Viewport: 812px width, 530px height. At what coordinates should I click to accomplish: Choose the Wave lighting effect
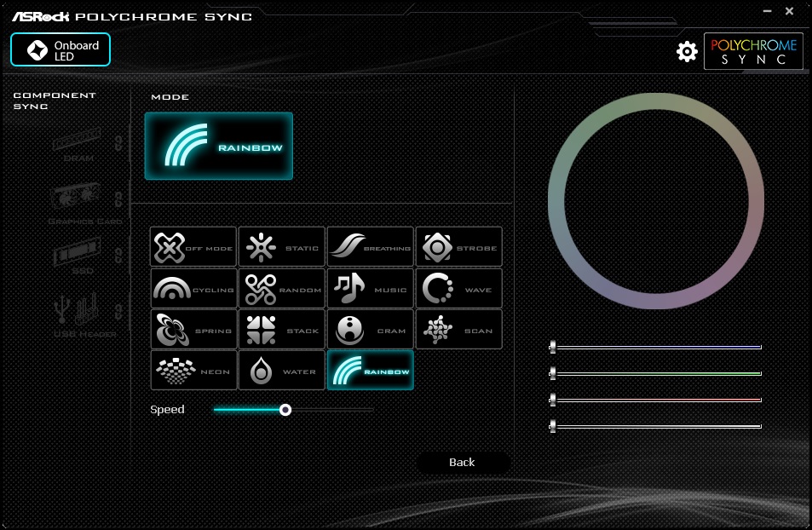tap(458, 288)
